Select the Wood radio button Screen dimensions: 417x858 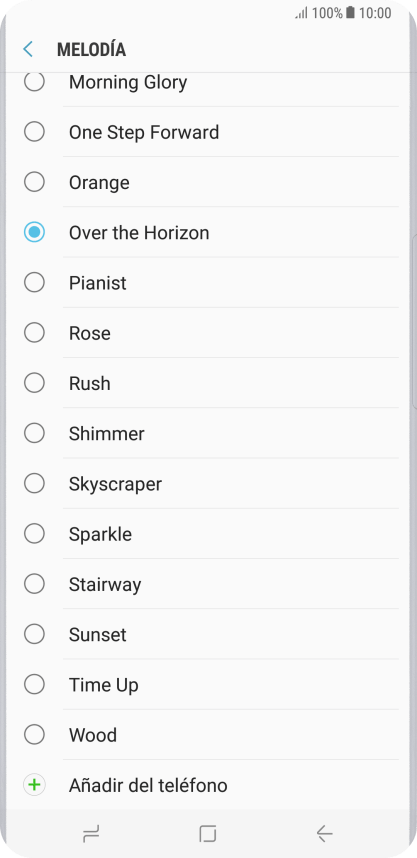pyautogui.click(x=34, y=735)
